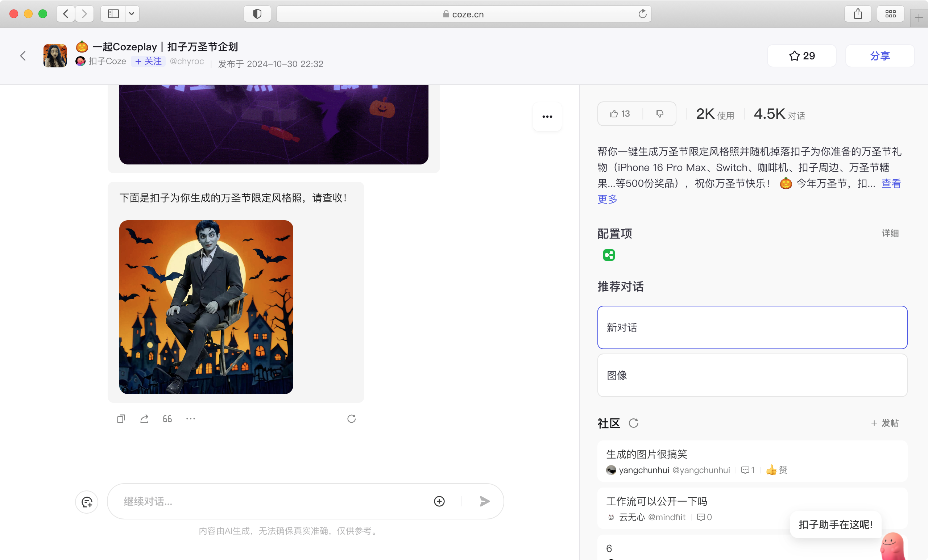Image resolution: width=928 pixels, height=560 pixels.
Task: Send the message with arrow icon
Action: [x=485, y=501]
